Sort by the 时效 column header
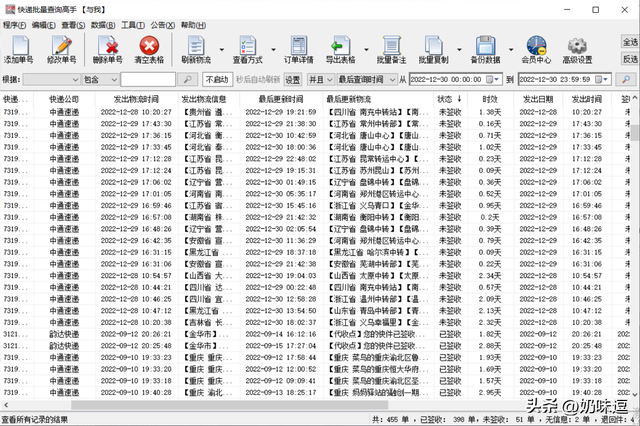 (x=489, y=99)
